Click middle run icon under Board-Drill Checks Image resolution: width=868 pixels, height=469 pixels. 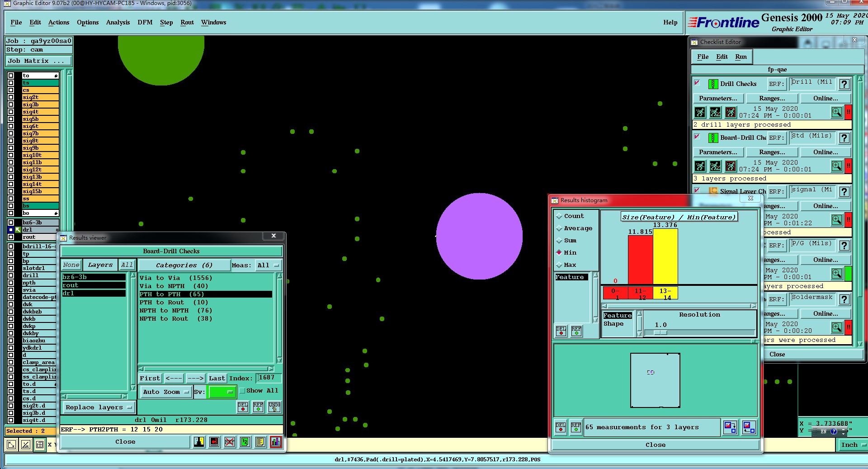tap(715, 166)
